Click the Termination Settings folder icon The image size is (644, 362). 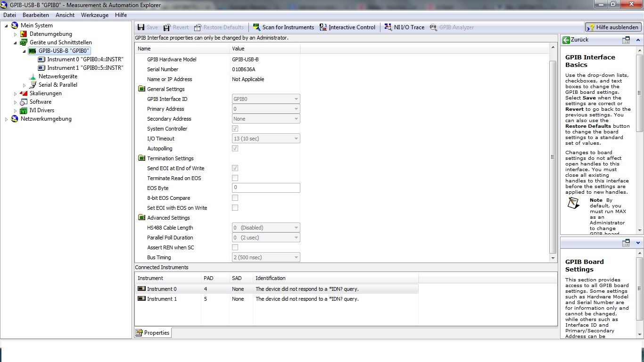pyautogui.click(x=141, y=158)
